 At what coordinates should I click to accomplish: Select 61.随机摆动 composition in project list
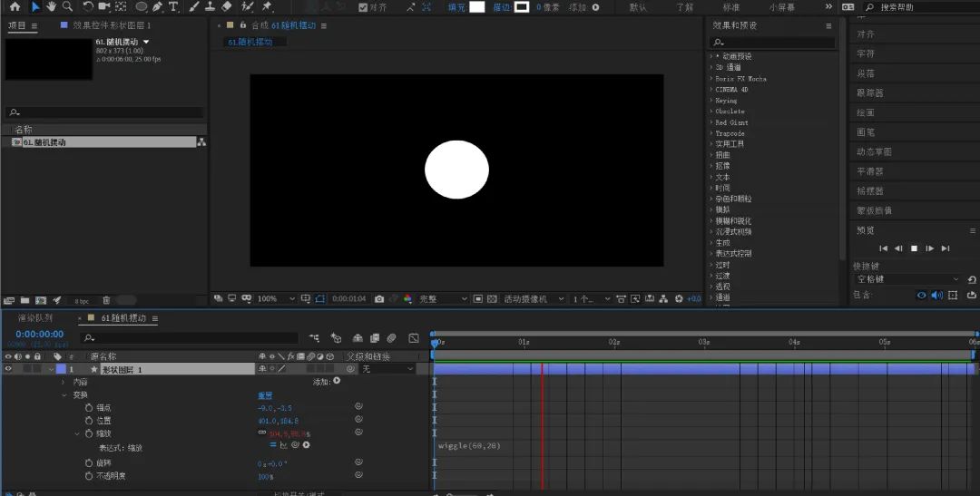click(103, 141)
